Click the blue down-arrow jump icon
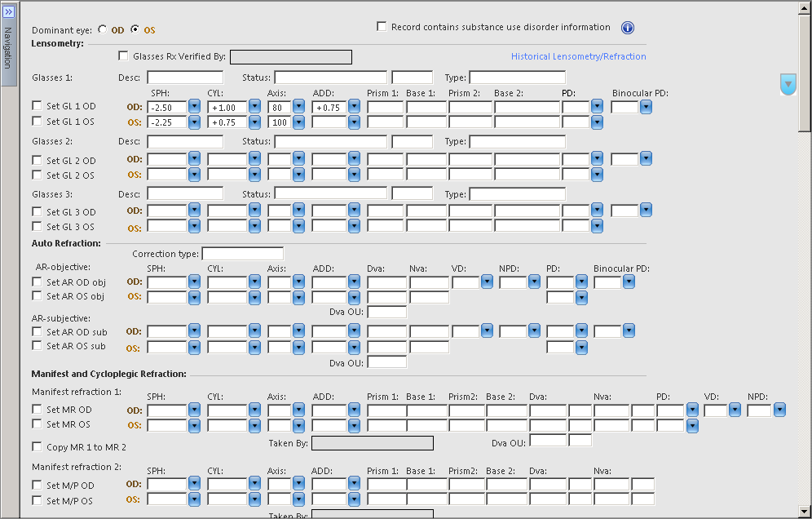Viewport: 812px width, 519px height. [788, 84]
